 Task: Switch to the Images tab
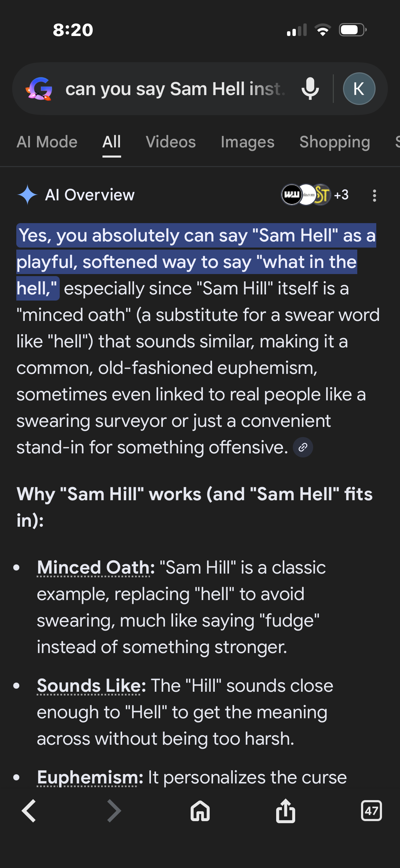click(247, 142)
